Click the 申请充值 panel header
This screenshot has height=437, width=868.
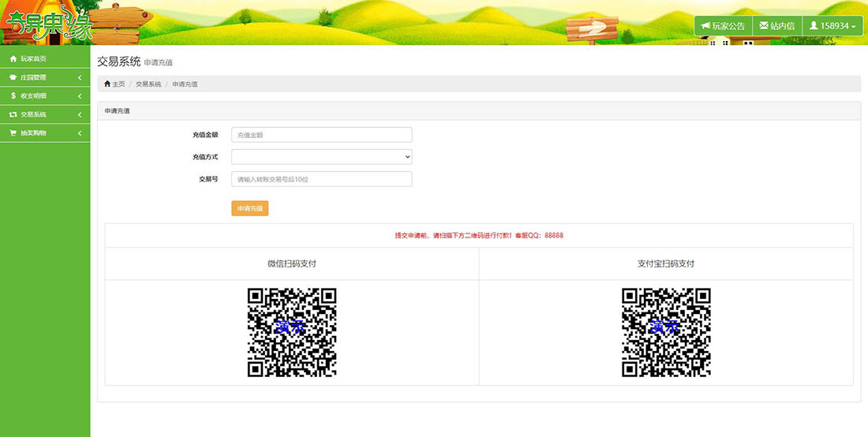point(479,110)
